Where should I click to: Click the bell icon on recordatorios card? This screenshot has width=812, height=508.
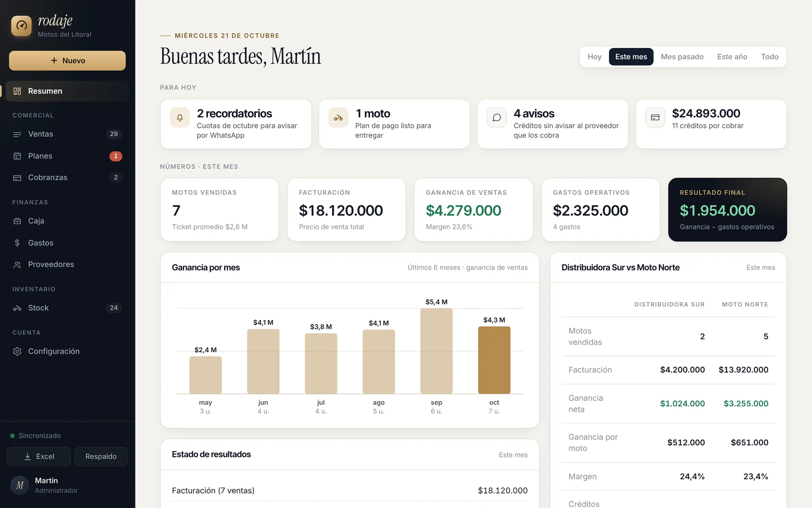(180, 118)
